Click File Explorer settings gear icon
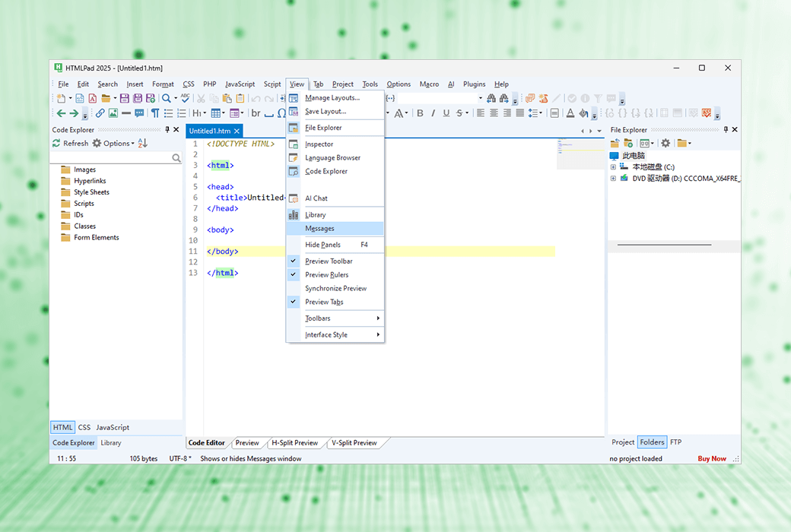This screenshot has width=791, height=532. click(666, 143)
